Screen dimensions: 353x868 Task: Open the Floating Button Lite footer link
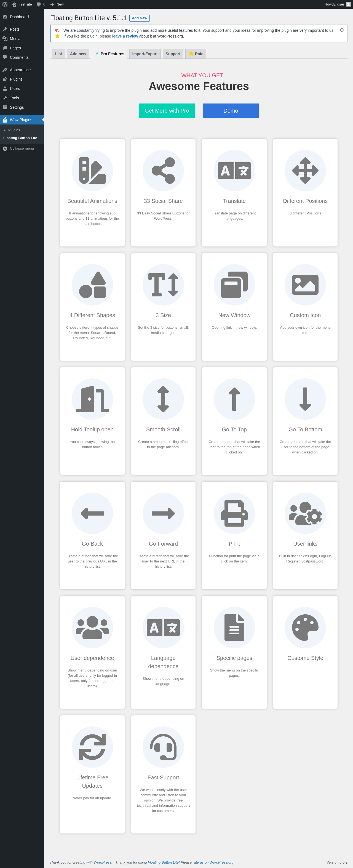pos(163,862)
